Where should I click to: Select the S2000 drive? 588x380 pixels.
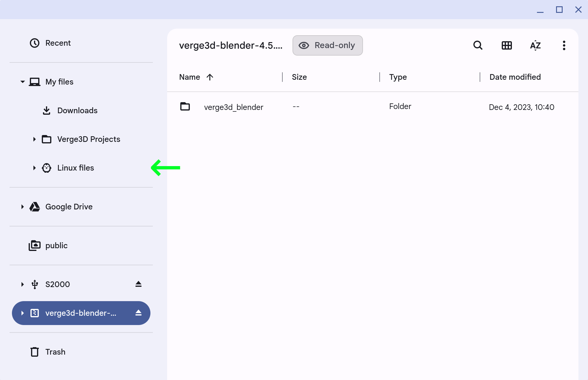[81, 284]
